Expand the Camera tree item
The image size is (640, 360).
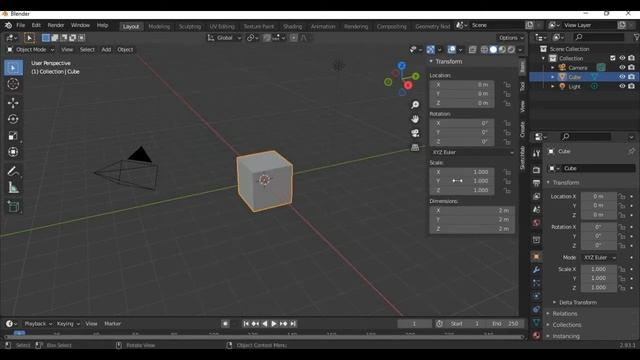click(x=553, y=68)
